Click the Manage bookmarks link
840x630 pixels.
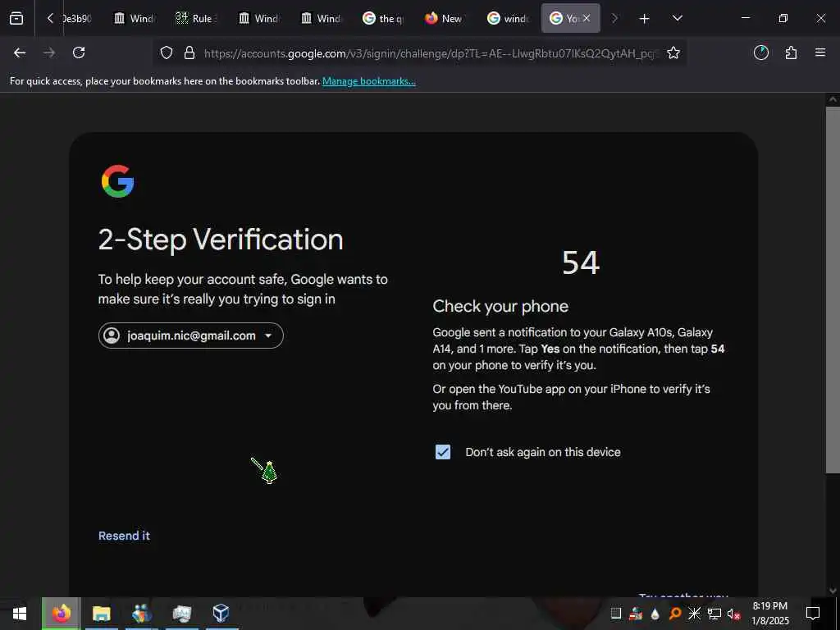tap(368, 81)
